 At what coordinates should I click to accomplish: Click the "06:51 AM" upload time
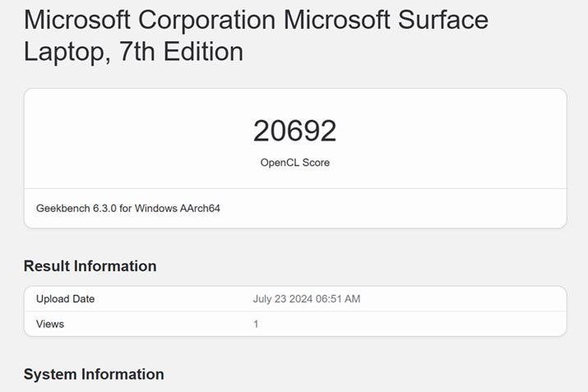tap(340, 299)
